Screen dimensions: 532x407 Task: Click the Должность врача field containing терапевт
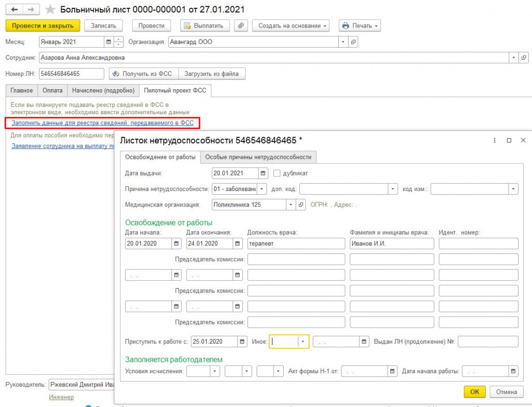pos(296,243)
